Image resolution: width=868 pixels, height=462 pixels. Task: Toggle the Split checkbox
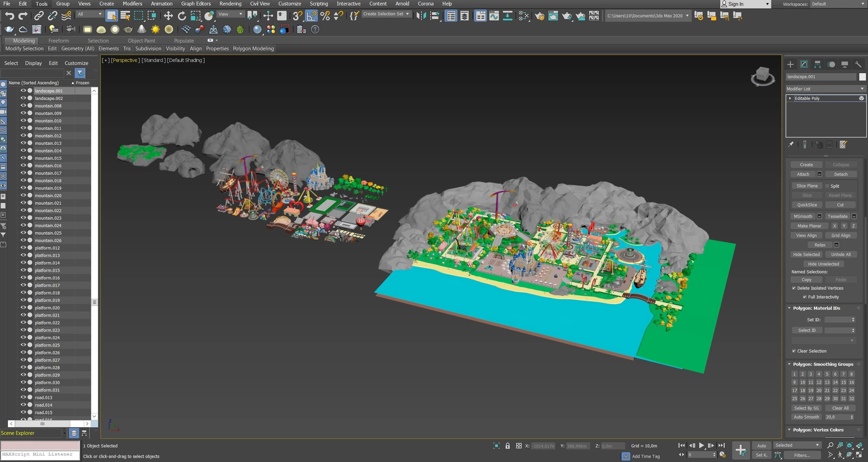(827, 186)
